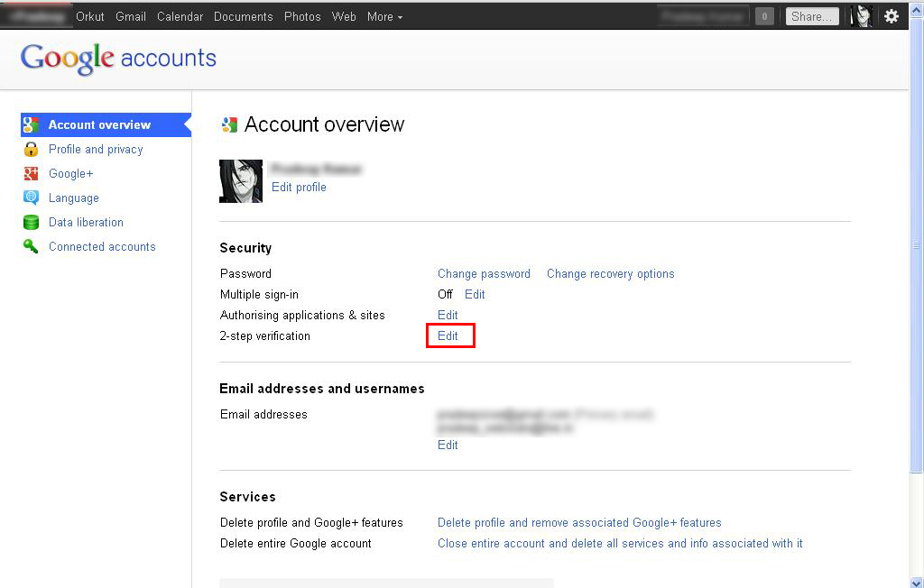The width and height of the screenshot is (924, 588).
Task: Select the Account overview sidebar icon
Action: pos(32,124)
